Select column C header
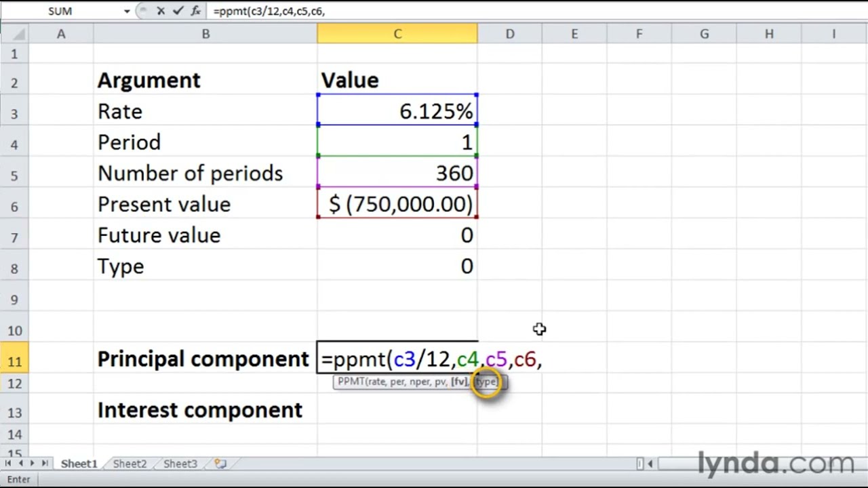 pos(397,34)
